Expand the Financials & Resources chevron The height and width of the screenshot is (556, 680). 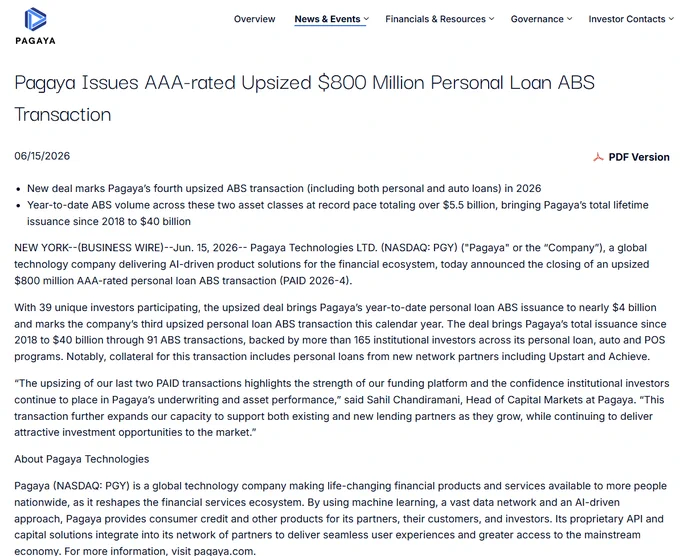491,19
